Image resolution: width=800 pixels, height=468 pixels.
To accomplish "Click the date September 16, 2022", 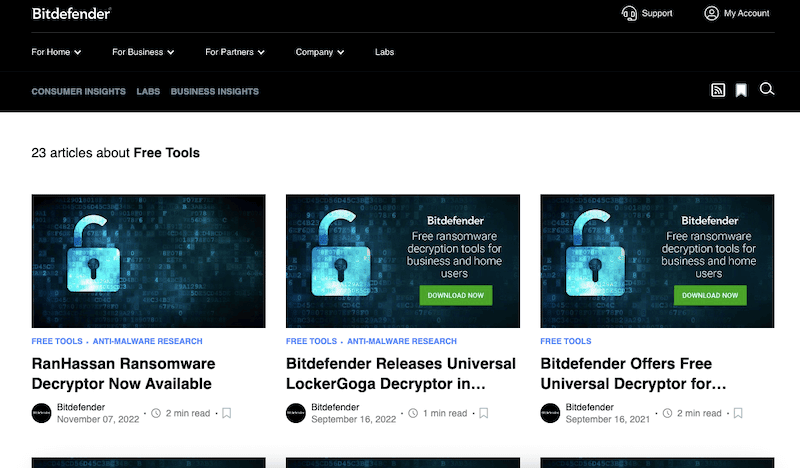I will coord(354,419).
